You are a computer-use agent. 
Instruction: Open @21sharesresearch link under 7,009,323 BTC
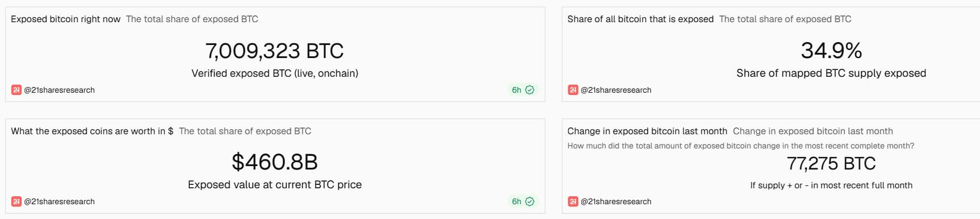coord(59,90)
